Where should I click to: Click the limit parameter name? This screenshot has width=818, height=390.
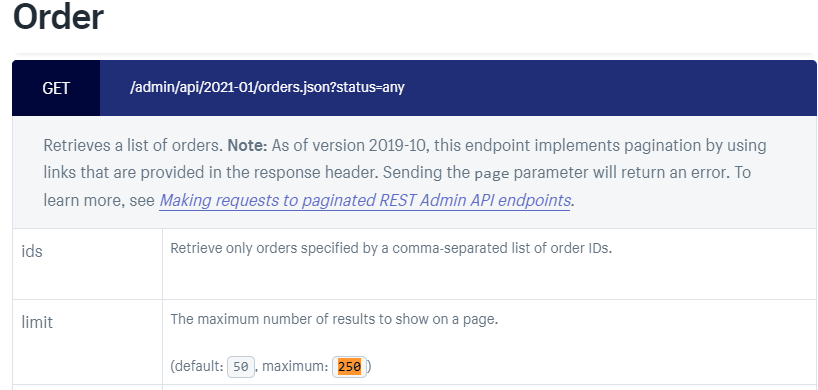tap(37, 322)
